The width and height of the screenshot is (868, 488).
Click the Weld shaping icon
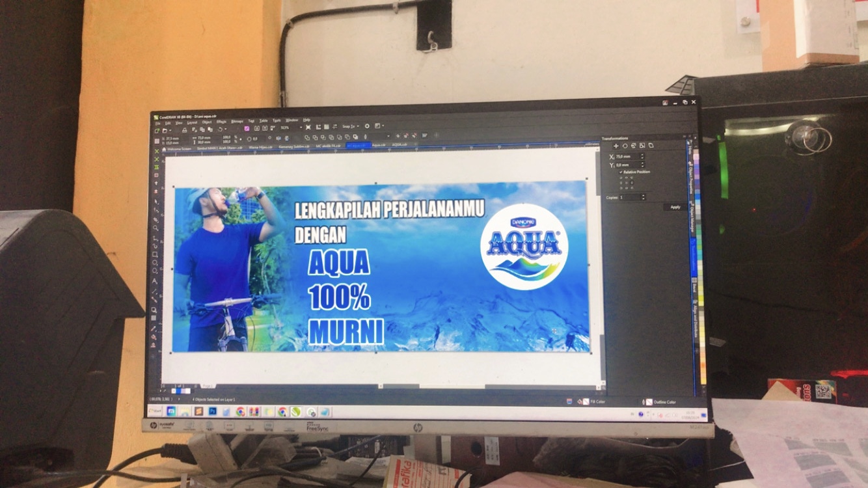(x=307, y=137)
